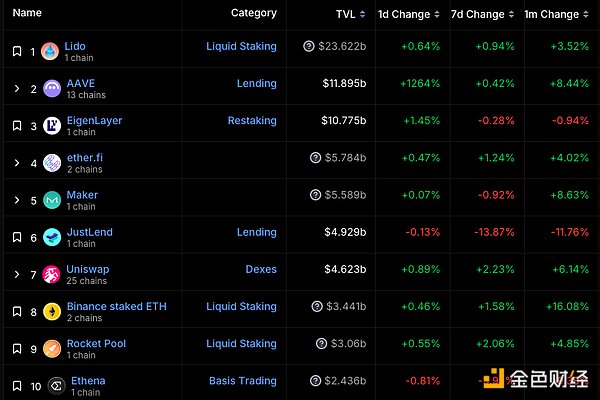Viewport: 600px width, 400px height.
Task: Expand the ether.fi row
Action: [16, 163]
